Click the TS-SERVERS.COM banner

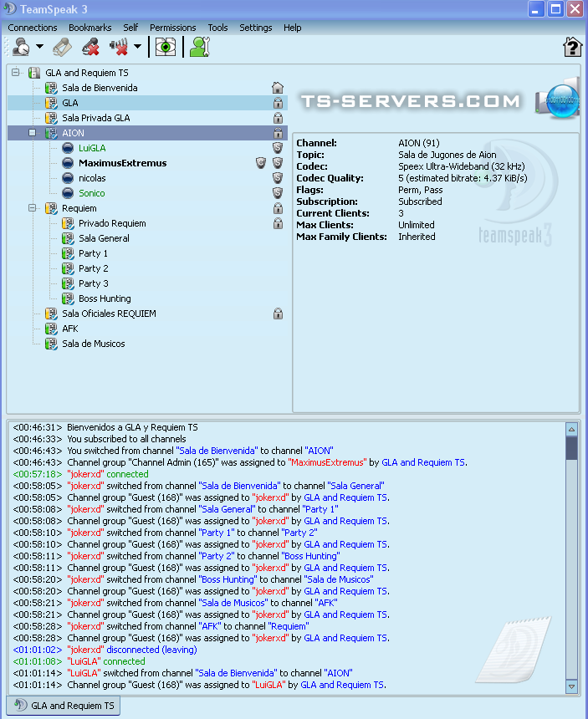click(x=411, y=101)
